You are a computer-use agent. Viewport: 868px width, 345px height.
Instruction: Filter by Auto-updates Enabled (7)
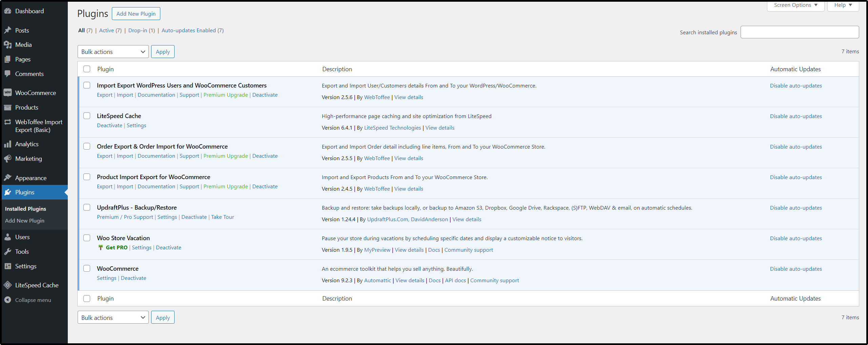193,31
